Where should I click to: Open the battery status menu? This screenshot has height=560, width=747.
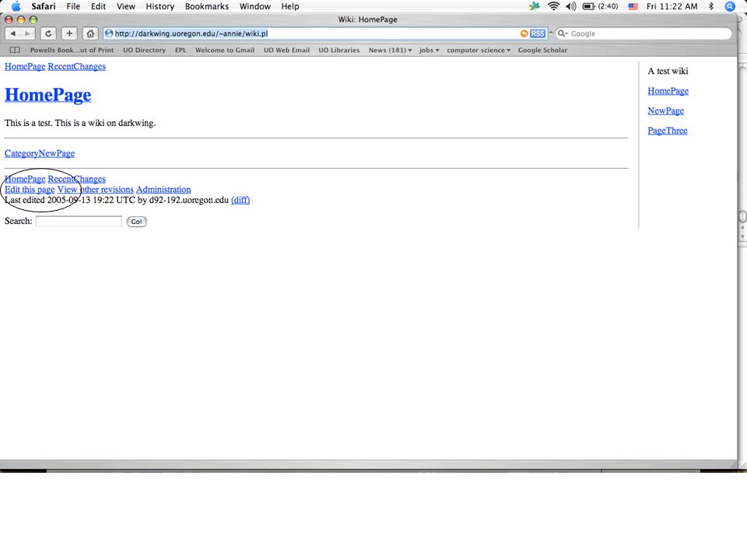click(x=600, y=6)
